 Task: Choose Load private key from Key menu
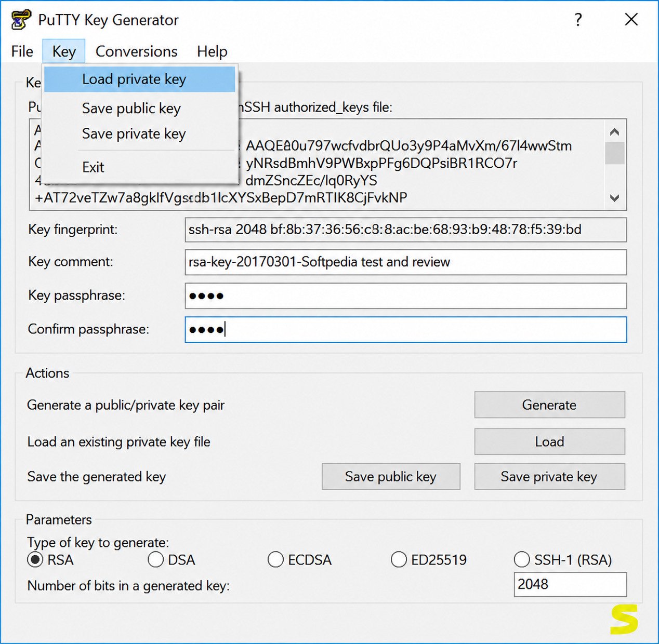point(140,79)
